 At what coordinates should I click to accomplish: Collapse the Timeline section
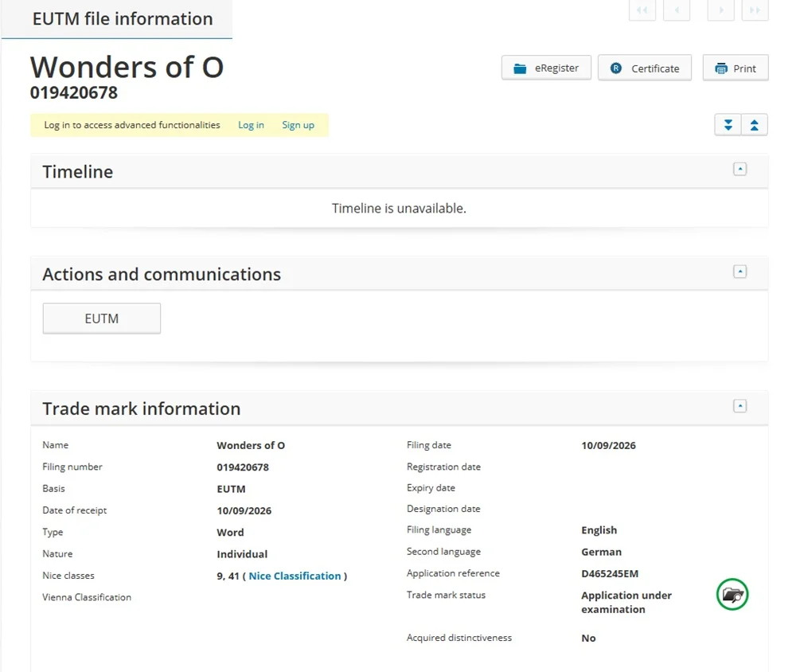(740, 169)
